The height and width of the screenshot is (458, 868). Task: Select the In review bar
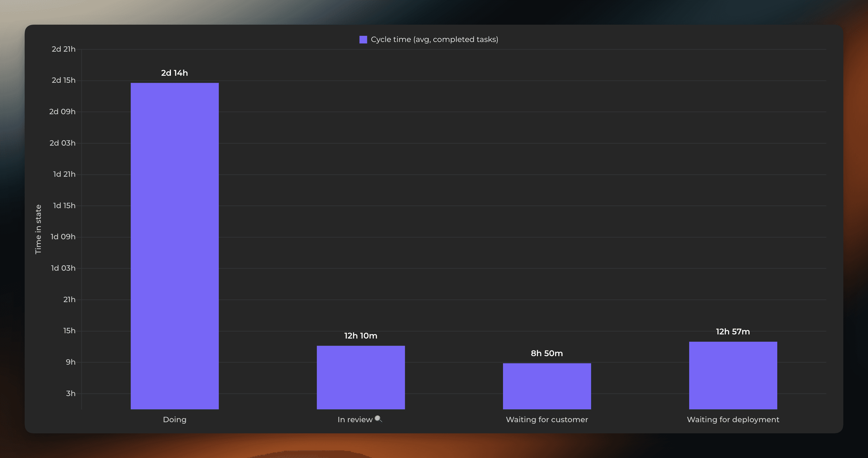click(x=361, y=378)
